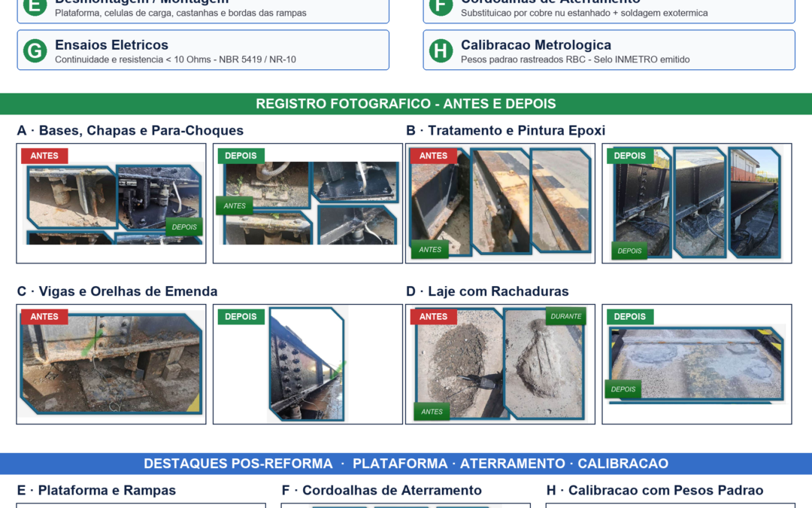Click the Registro Fotografico green banner heading
The width and height of the screenshot is (812, 508).
pyautogui.click(x=406, y=104)
